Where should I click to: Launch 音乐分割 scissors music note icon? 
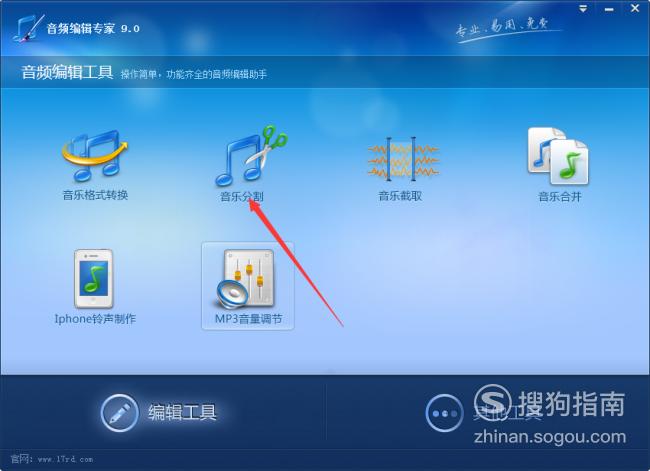pos(251,155)
